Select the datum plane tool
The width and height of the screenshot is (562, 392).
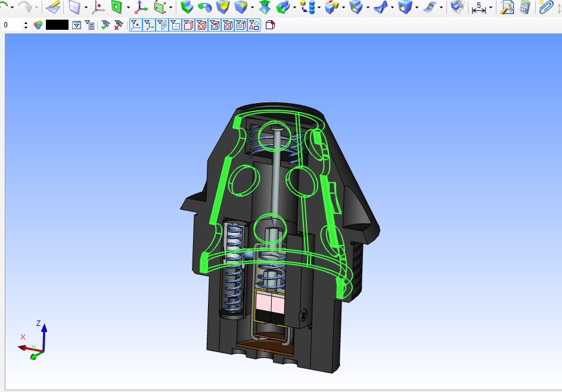click(74, 7)
